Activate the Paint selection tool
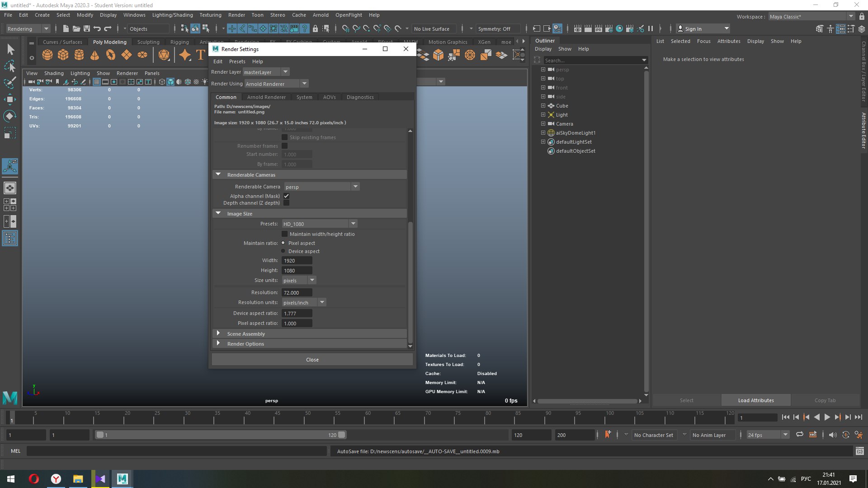 coord(10,83)
